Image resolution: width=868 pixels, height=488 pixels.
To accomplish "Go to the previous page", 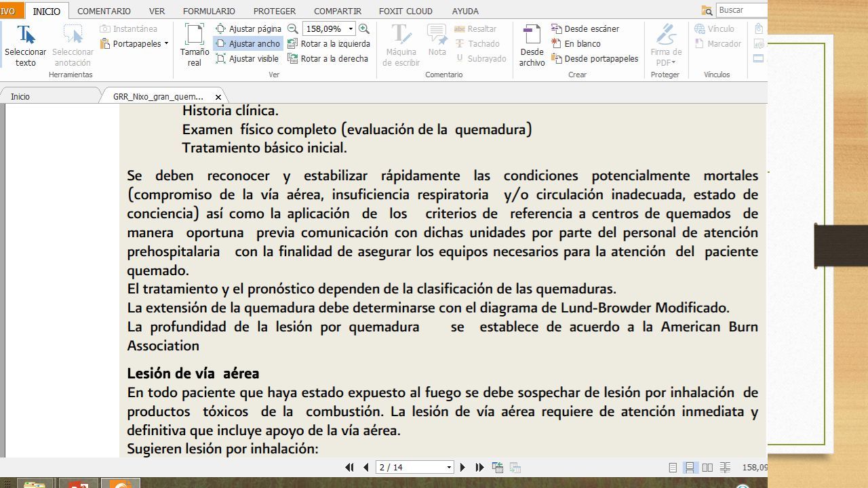I will click(x=366, y=467).
